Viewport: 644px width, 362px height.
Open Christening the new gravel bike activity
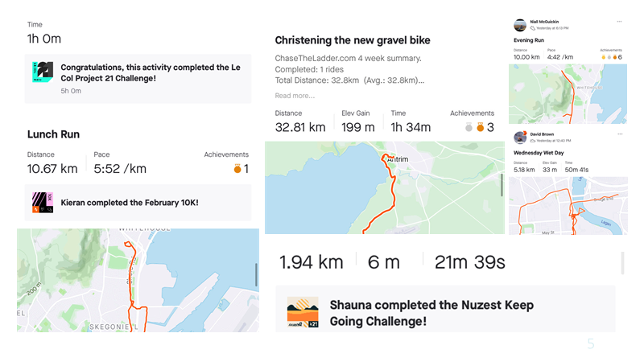pyautogui.click(x=353, y=40)
